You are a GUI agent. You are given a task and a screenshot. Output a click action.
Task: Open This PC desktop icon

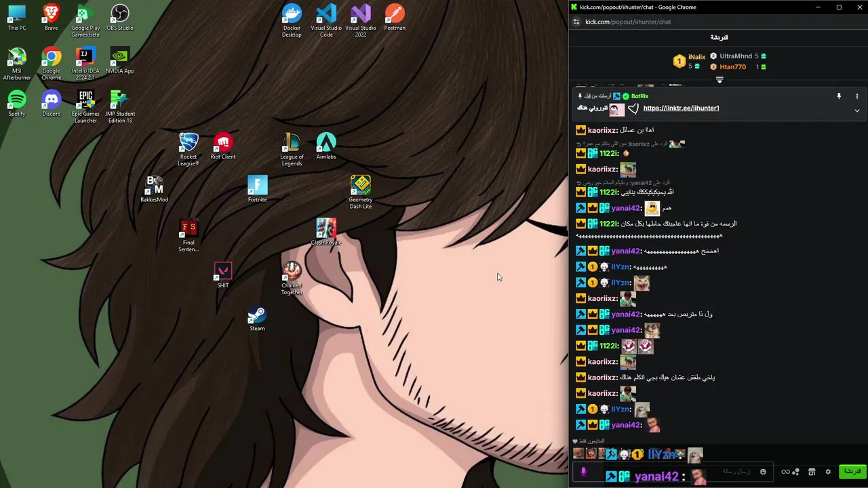(x=17, y=18)
